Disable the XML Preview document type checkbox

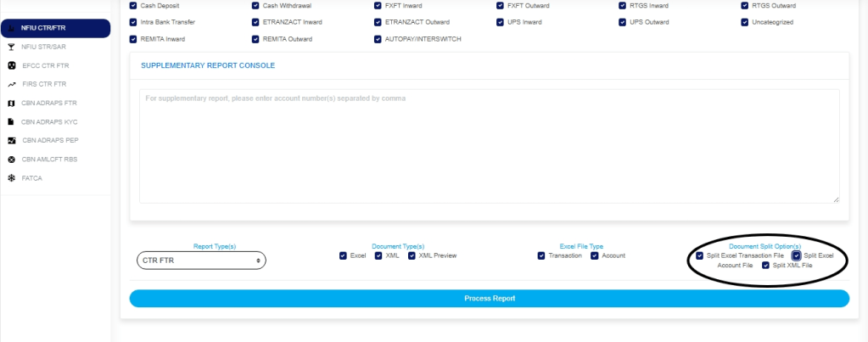pyautogui.click(x=412, y=255)
